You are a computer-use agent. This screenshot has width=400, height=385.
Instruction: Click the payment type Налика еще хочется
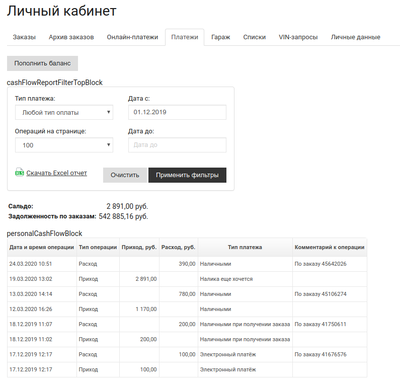(x=226, y=279)
